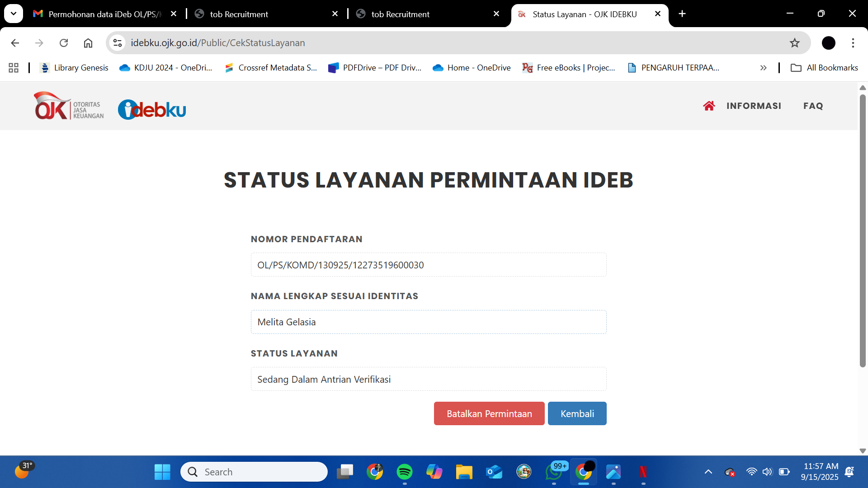Open the Library Genesis bookmark
This screenshot has width=868, height=488.
tap(75, 68)
